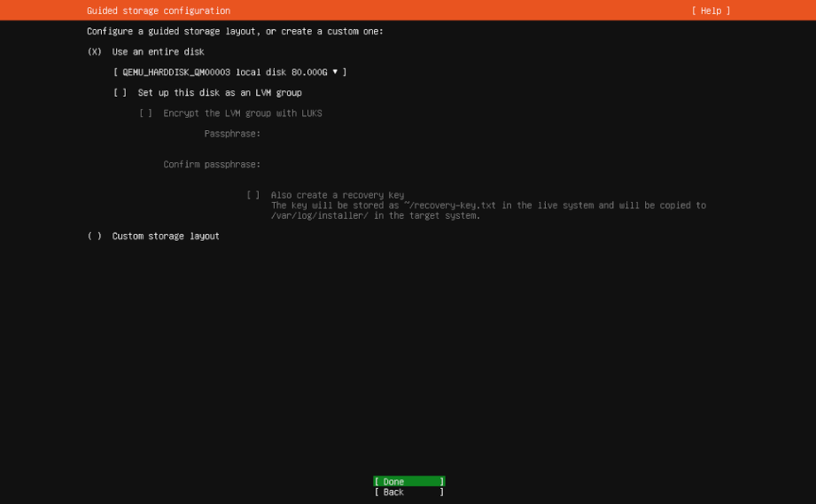Click the Done button

tap(409, 482)
